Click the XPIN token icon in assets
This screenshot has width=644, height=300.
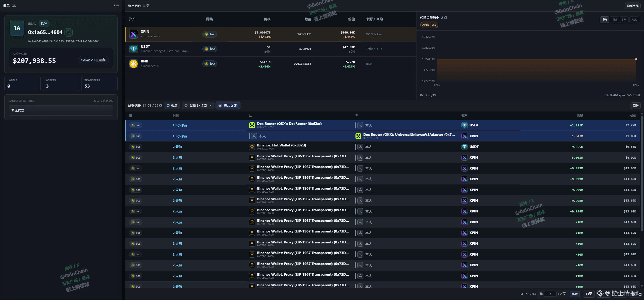click(x=133, y=34)
